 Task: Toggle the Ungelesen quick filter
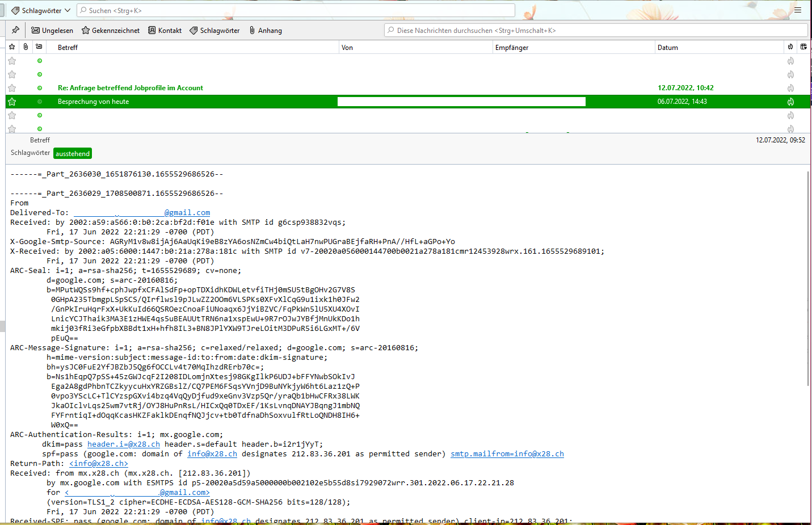tap(52, 30)
